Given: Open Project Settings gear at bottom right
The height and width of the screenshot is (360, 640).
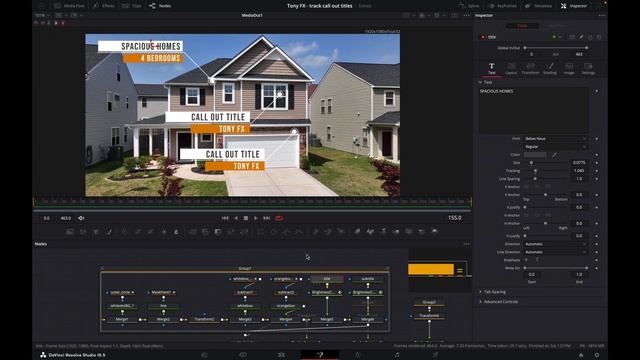Looking at the screenshot, I should point(597,355).
